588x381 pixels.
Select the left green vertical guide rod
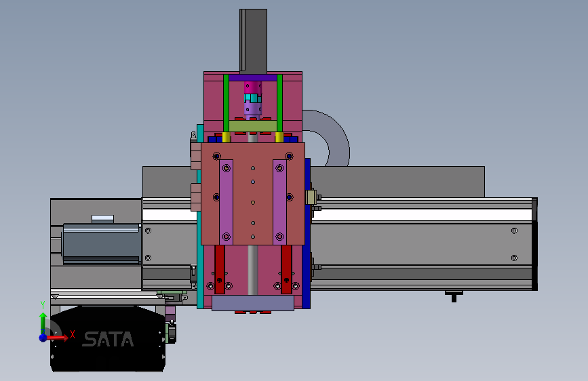pyautogui.click(x=226, y=103)
